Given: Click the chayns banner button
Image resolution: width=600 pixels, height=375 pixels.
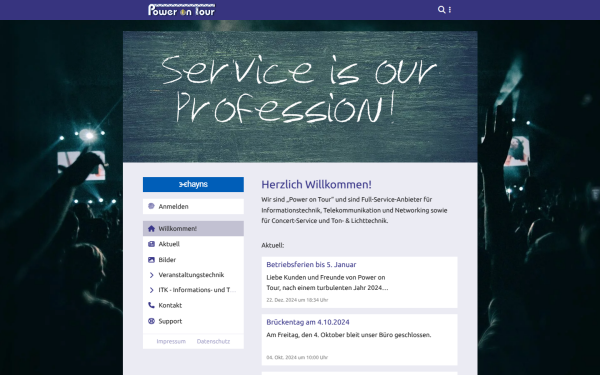Looking at the screenshot, I should pos(193,184).
